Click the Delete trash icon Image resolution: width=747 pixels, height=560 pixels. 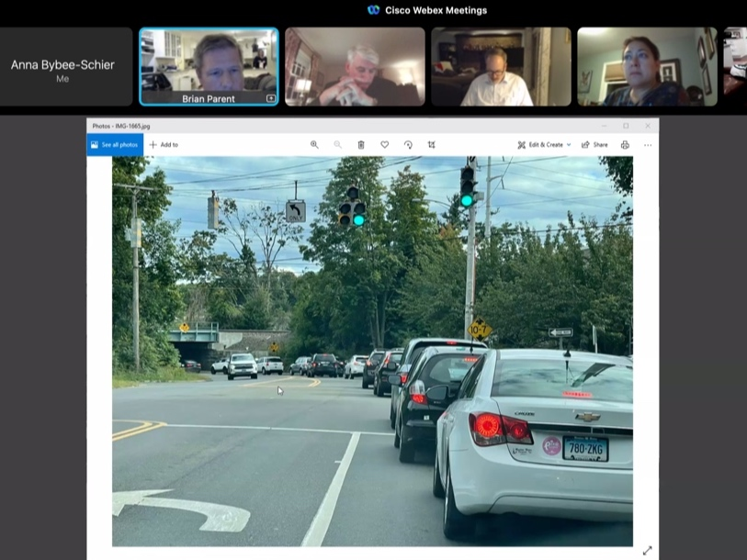(361, 144)
